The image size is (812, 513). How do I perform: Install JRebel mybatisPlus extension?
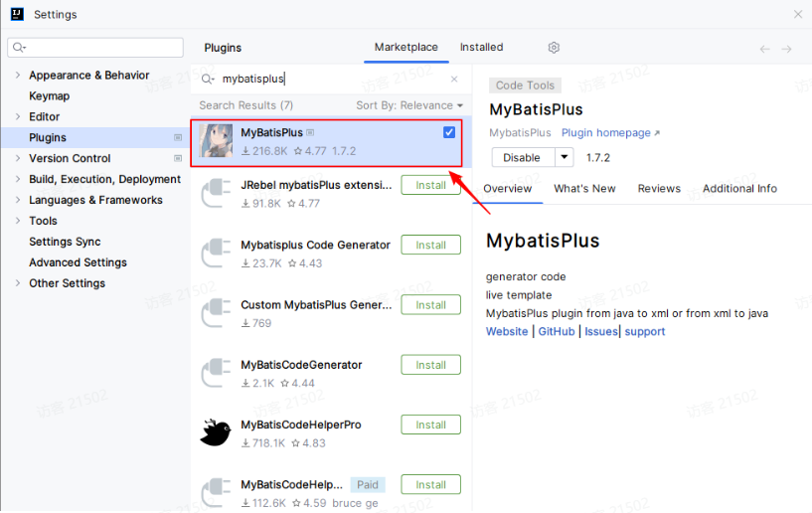431,186
